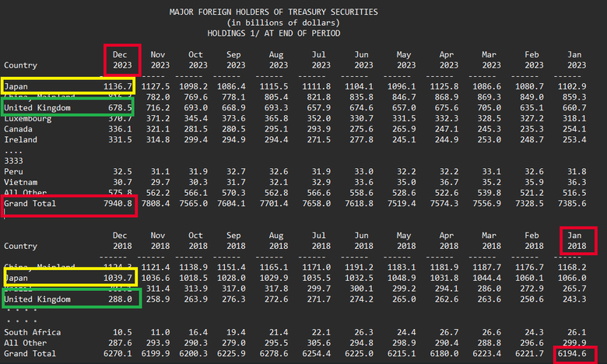Image resolution: width=607 pixels, height=364 pixels.
Task: Click the Jun 2023 column header
Action: tap(363, 60)
